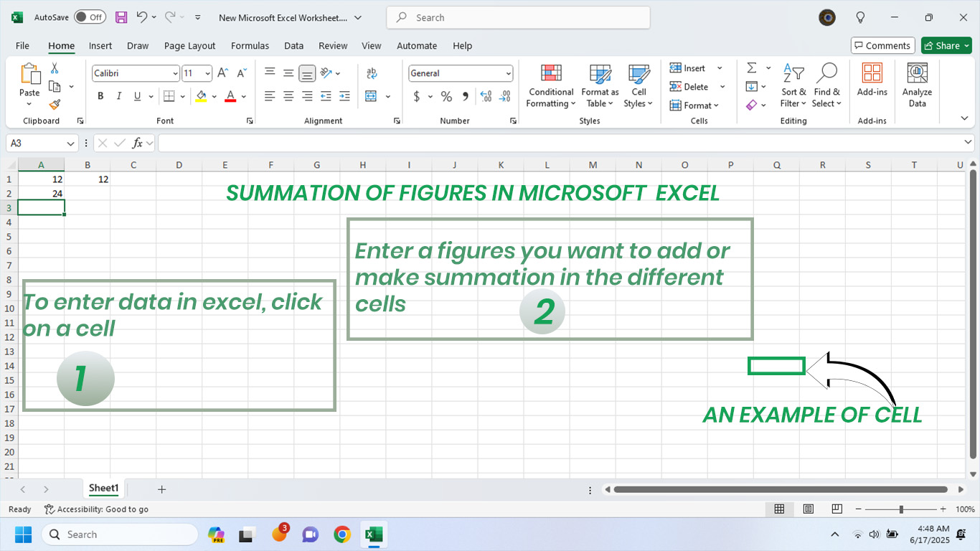Image resolution: width=980 pixels, height=551 pixels.
Task: Open Conditional Formatting options
Action: (x=550, y=86)
